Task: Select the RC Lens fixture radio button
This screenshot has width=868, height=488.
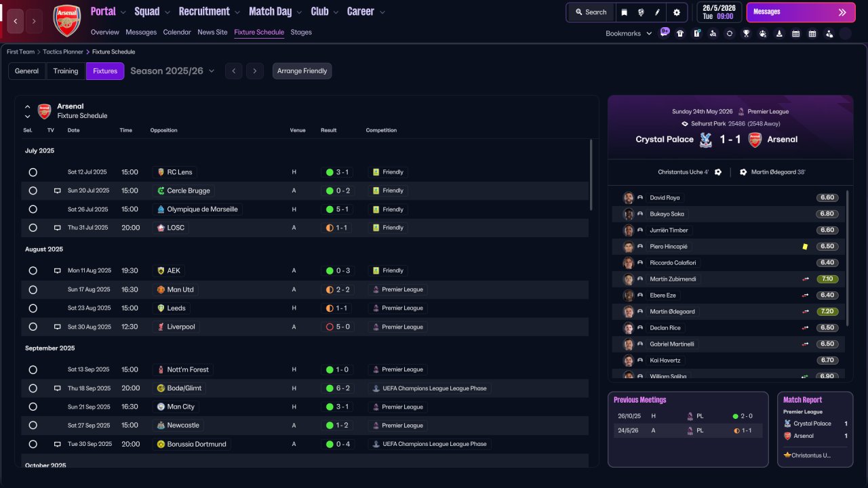Action: (33, 172)
